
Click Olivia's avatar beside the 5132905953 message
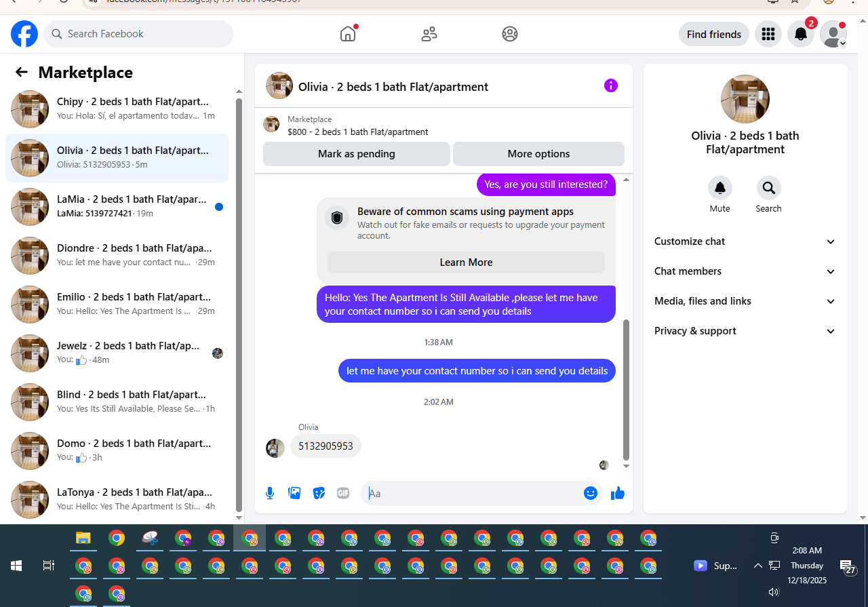275,448
